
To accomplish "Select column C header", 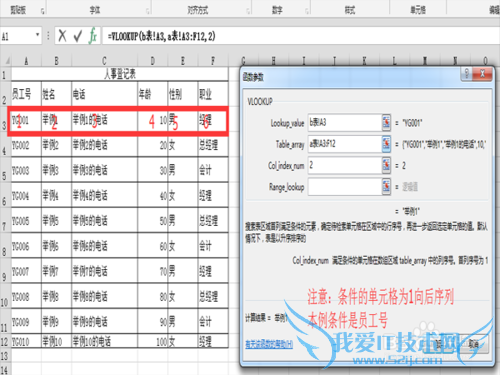I will [x=104, y=61].
